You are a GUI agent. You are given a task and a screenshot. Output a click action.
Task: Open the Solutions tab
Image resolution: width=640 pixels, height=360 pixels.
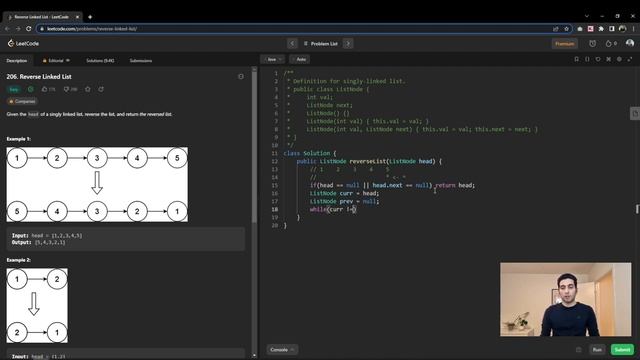[x=100, y=60]
